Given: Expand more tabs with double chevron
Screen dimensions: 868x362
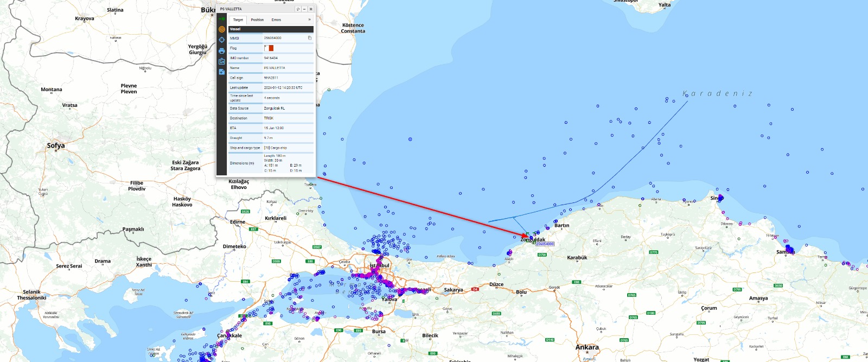Looking at the screenshot, I should [x=309, y=20].
